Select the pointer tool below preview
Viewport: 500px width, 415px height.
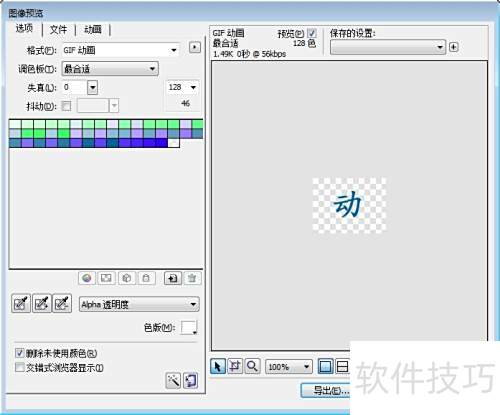pyautogui.click(x=218, y=367)
